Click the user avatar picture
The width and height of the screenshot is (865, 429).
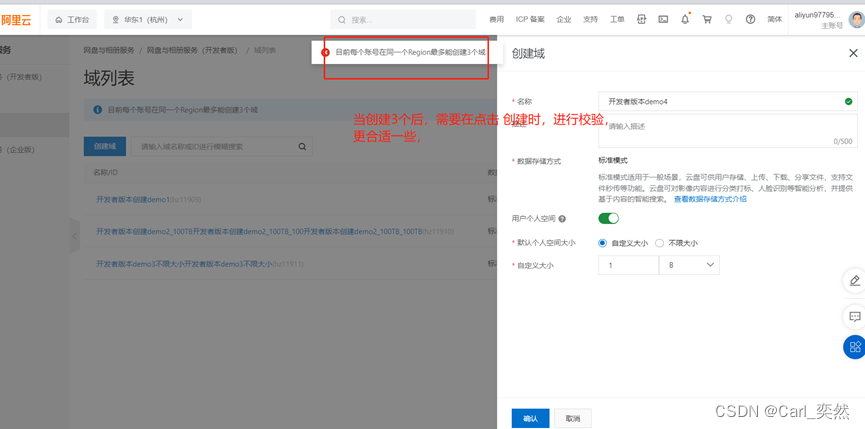click(856, 20)
